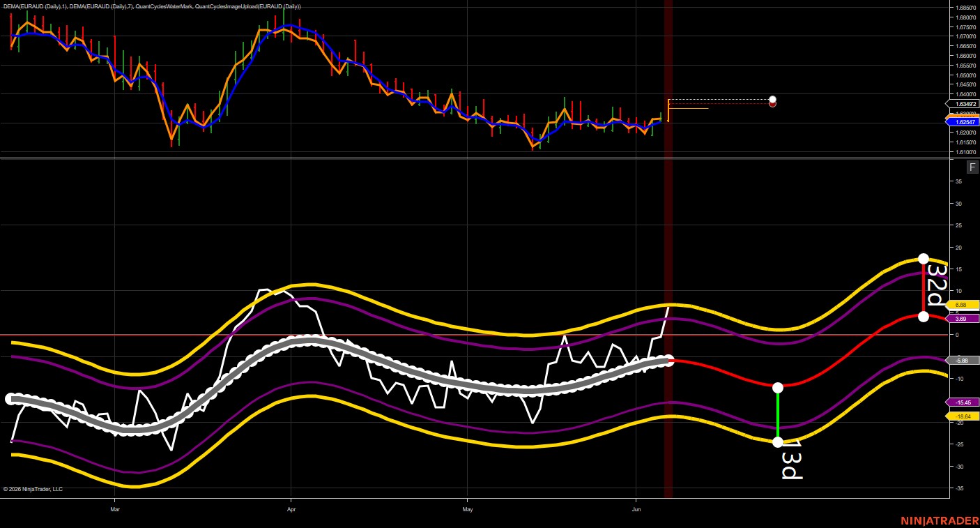
Task: Select the white dot at the 32d line's bottom
Action: (924, 317)
